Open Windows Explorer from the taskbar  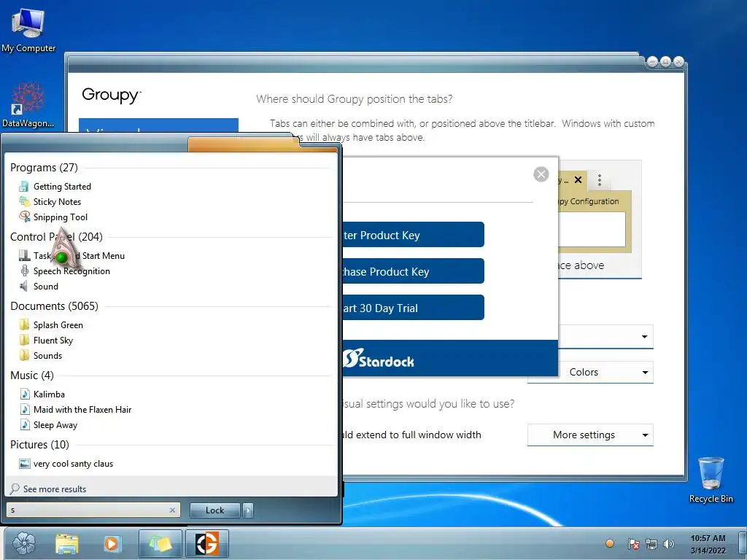point(67,543)
